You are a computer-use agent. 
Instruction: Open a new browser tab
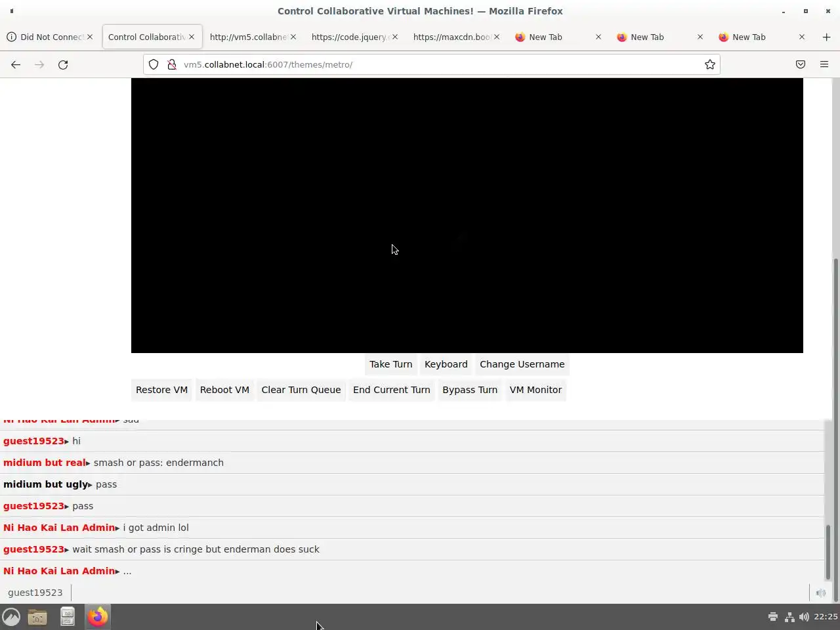point(826,37)
